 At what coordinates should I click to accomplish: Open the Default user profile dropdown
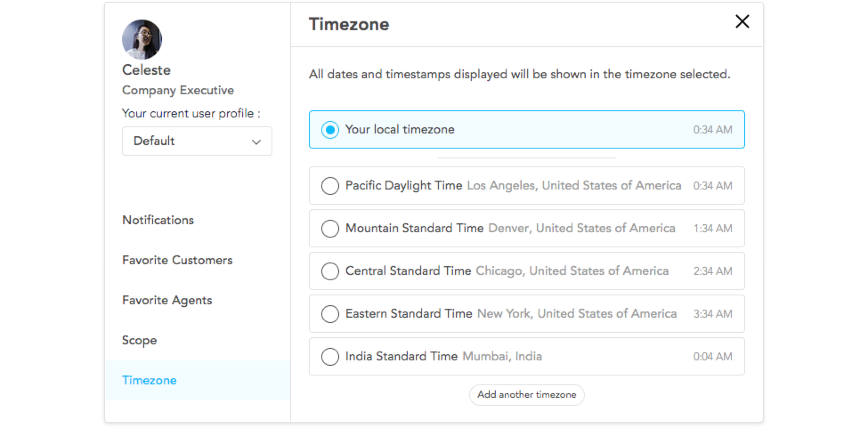pyautogui.click(x=197, y=141)
